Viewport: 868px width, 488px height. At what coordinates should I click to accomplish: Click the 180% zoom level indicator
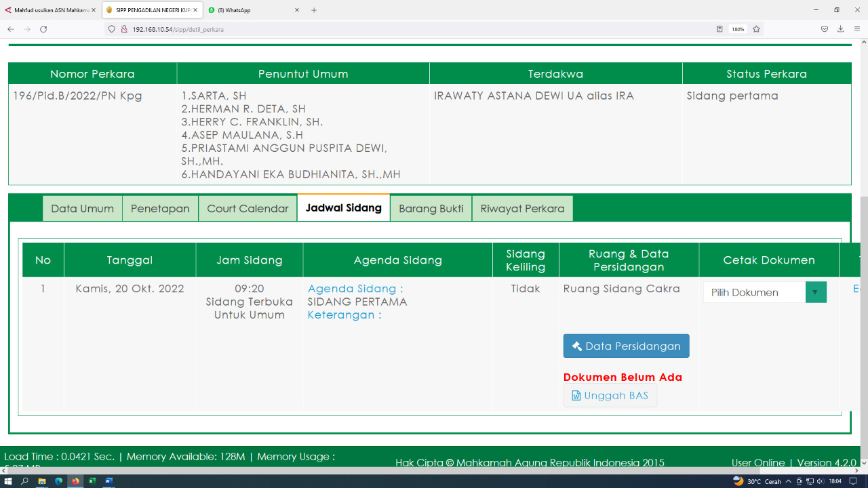pyautogui.click(x=738, y=29)
